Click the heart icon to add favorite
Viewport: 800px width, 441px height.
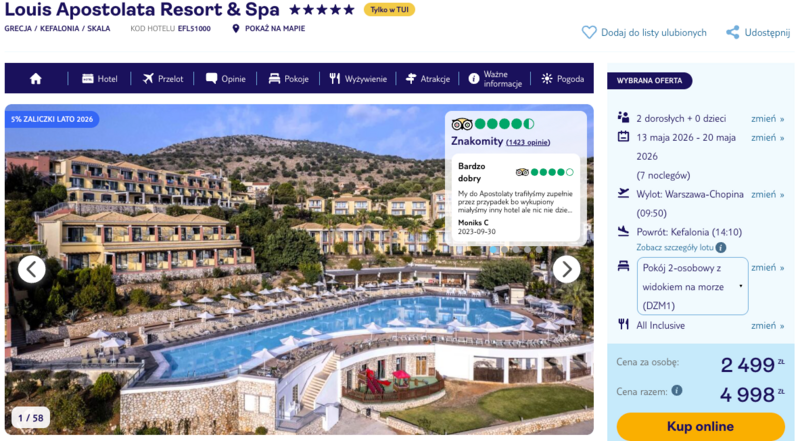[x=589, y=33]
